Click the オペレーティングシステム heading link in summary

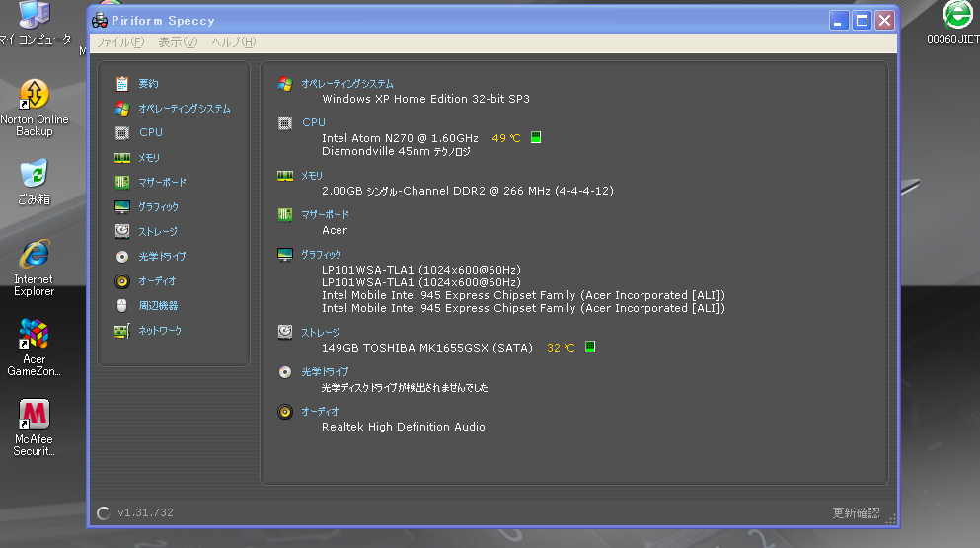pos(347,84)
